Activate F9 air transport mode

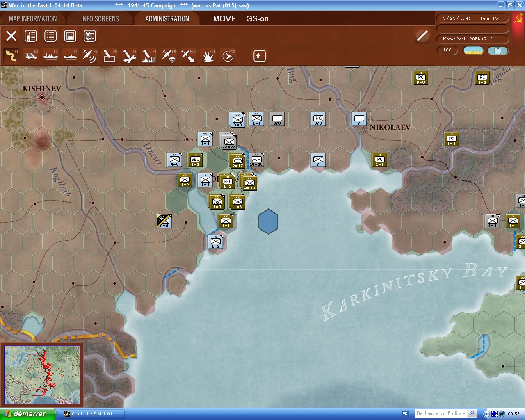[169, 56]
